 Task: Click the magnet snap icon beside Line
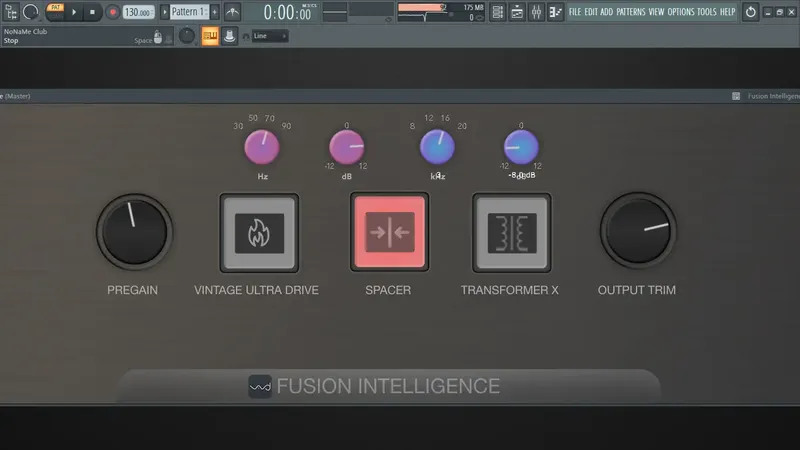coord(246,37)
